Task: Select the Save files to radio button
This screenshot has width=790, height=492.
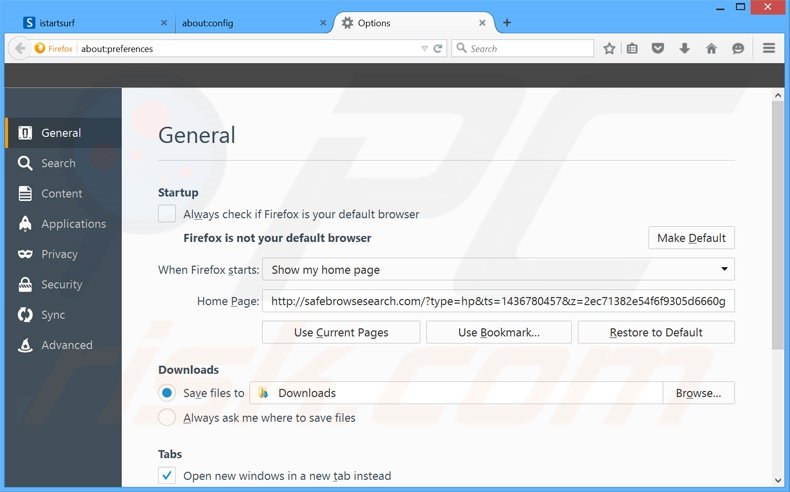Action: 167,393
